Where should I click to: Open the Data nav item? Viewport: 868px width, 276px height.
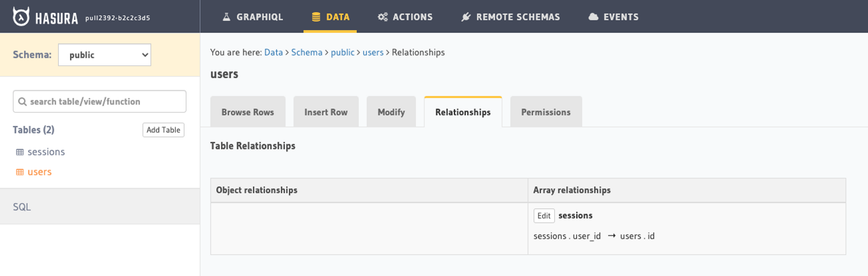pos(330,17)
